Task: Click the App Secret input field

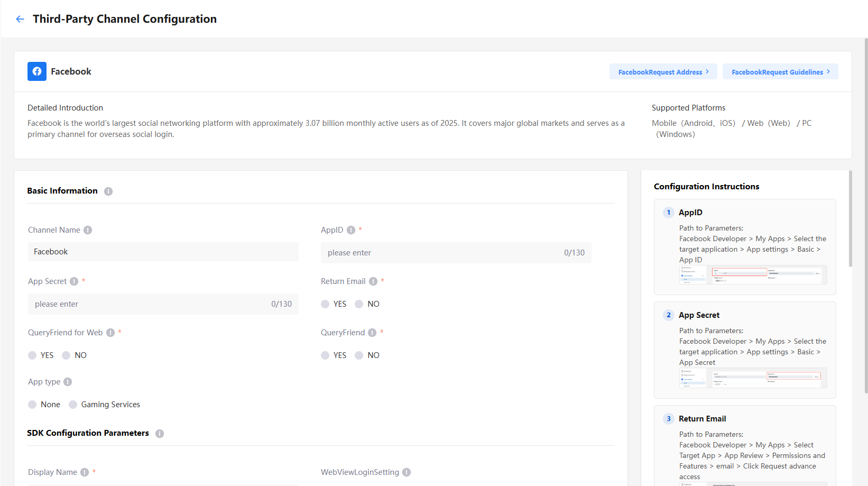Action: (163, 304)
